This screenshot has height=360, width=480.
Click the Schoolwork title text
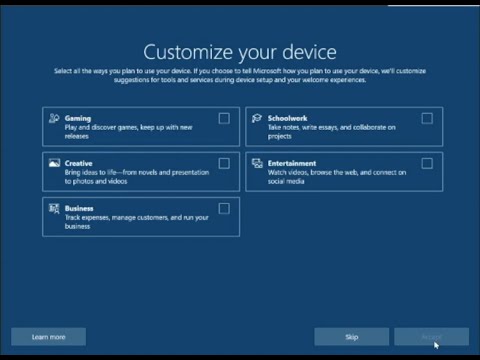pyautogui.click(x=287, y=118)
